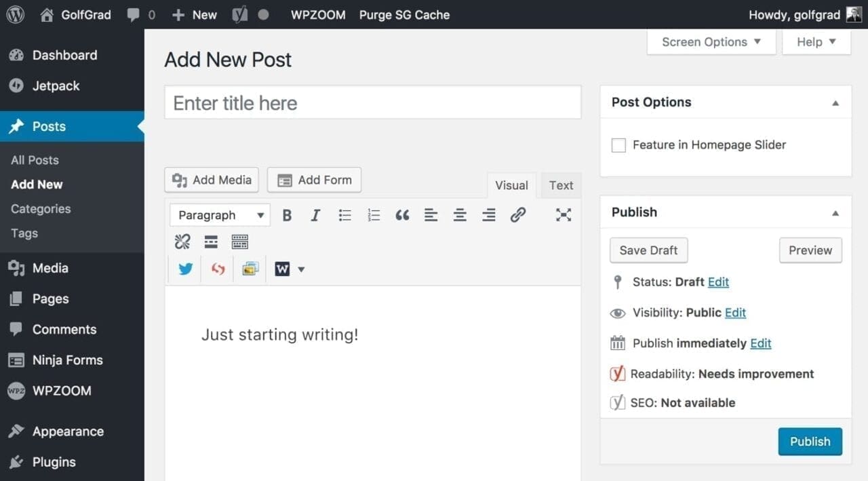The height and width of the screenshot is (481, 868).
Task: Edit the post visibility setting
Action: click(x=735, y=312)
